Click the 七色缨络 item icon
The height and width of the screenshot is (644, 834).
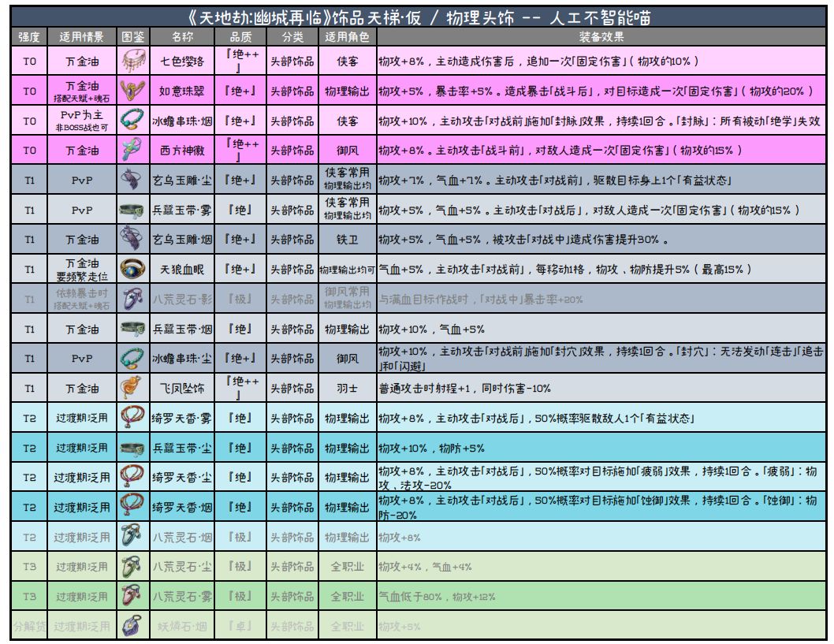click(x=133, y=61)
